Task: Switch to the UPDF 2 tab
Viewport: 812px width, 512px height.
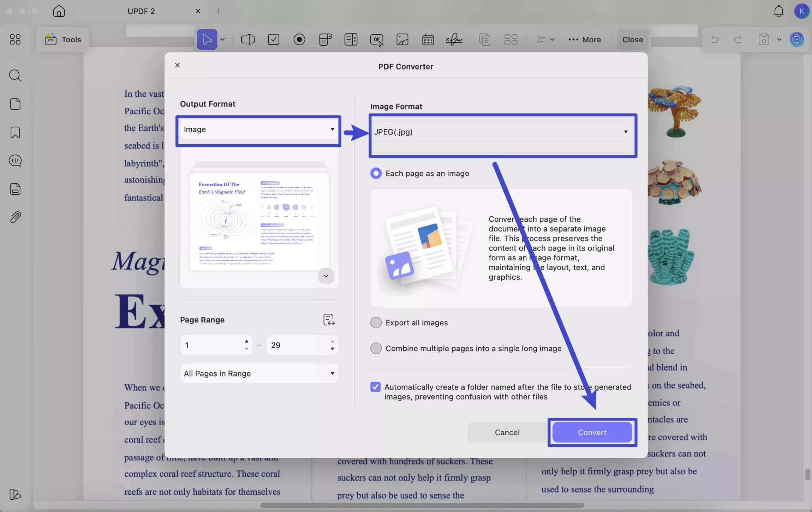Action: [x=141, y=11]
